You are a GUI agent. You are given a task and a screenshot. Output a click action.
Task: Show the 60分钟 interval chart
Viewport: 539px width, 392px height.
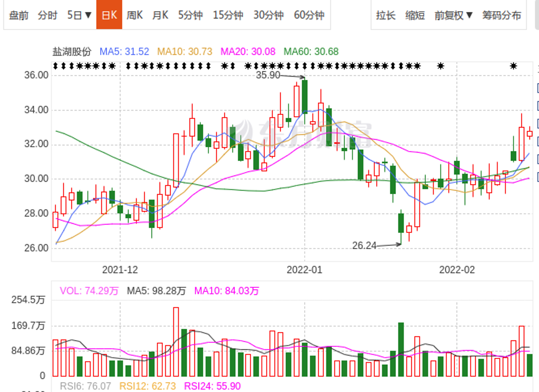coord(309,15)
